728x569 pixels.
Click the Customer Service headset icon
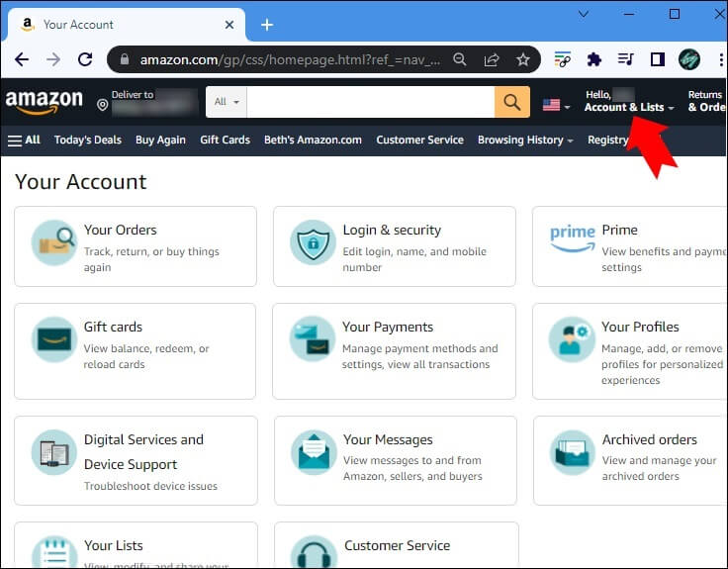pyautogui.click(x=314, y=552)
